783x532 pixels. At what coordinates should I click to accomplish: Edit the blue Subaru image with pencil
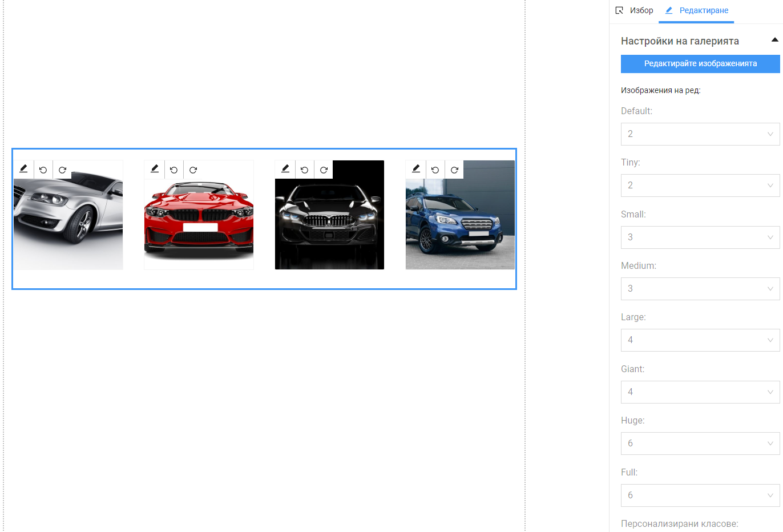tap(415, 170)
